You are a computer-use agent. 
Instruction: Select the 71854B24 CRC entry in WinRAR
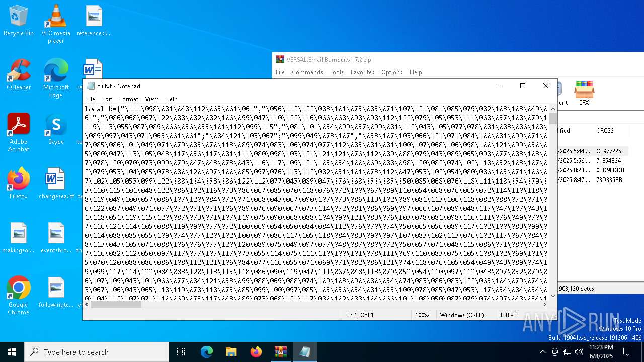click(609, 161)
